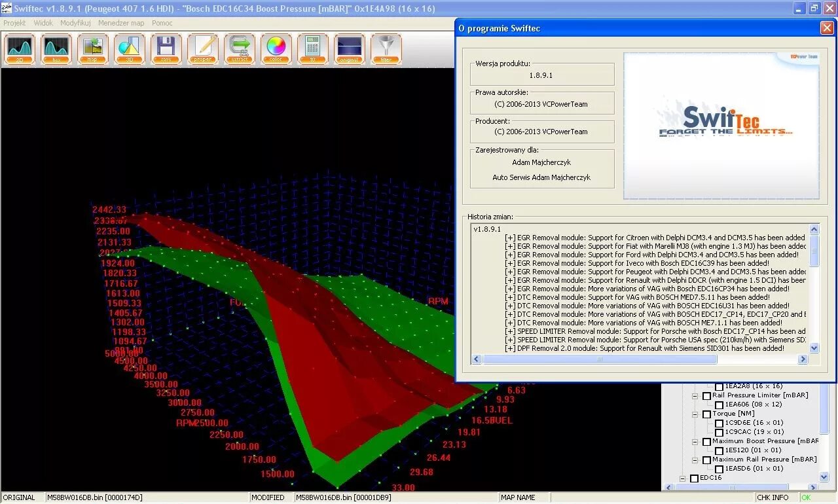The image size is (838, 504).
Task: Select the 3D view toolbar icon
Action: click(130, 49)
